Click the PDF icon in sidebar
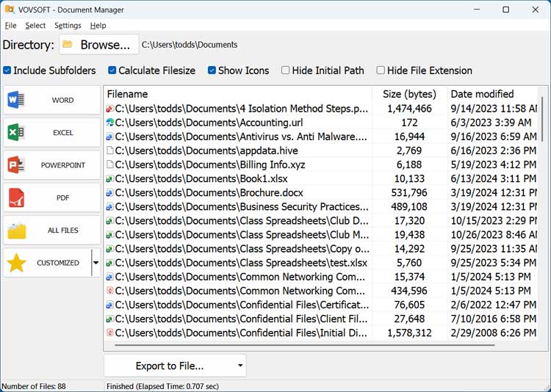551x392 pixels. point(16,197)
